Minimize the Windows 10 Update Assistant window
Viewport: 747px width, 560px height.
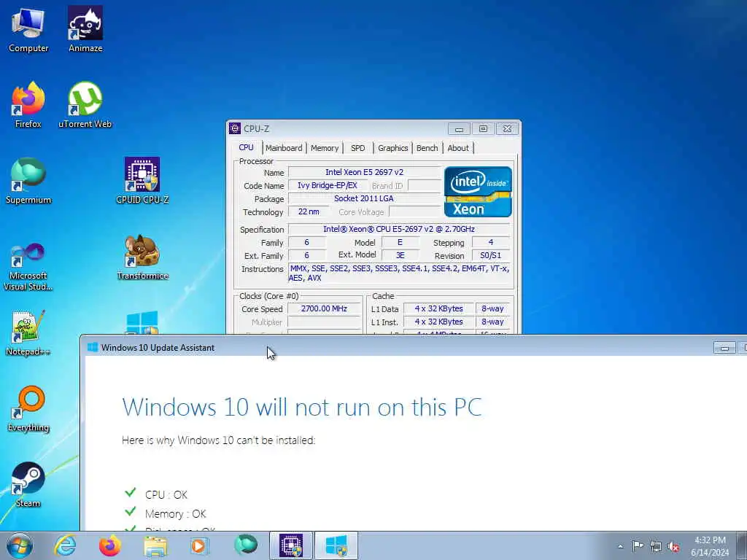tap(724, 348)
